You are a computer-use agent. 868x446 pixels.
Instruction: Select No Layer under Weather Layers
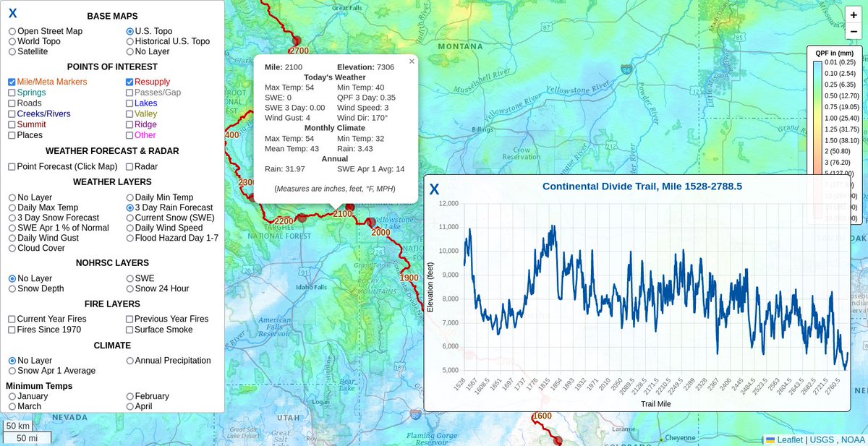pyautogui.click(x=12, y=197)
